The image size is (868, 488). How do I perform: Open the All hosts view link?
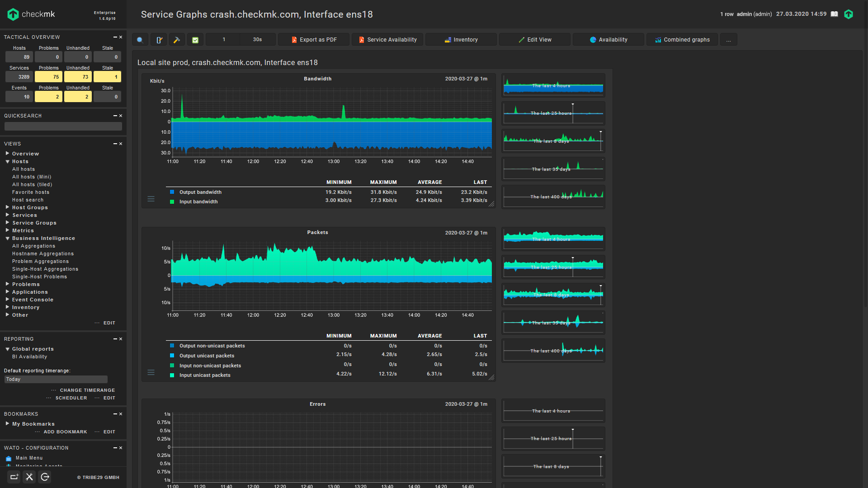pyautogui.click(x=24, y=169)
